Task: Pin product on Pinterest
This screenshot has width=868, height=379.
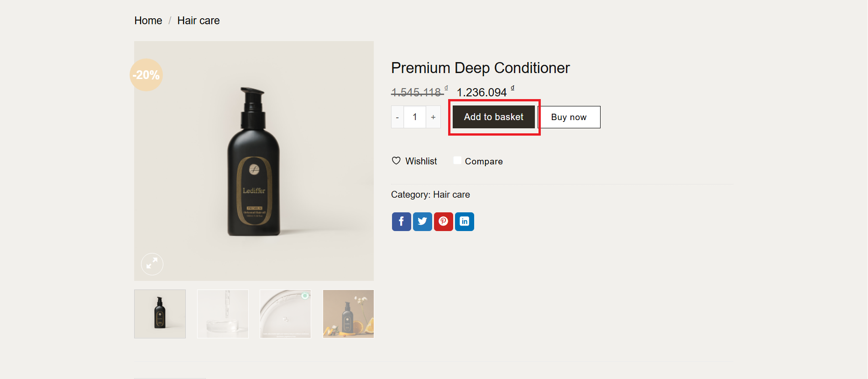Action: pos(443,221)
